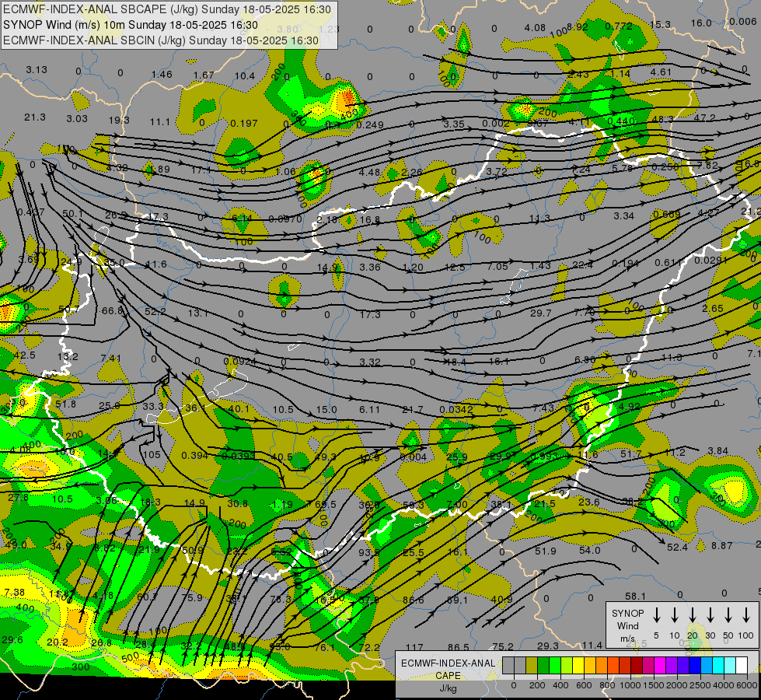Click the map value 117
The image size is (761, 700).
[x=414, y=647]
